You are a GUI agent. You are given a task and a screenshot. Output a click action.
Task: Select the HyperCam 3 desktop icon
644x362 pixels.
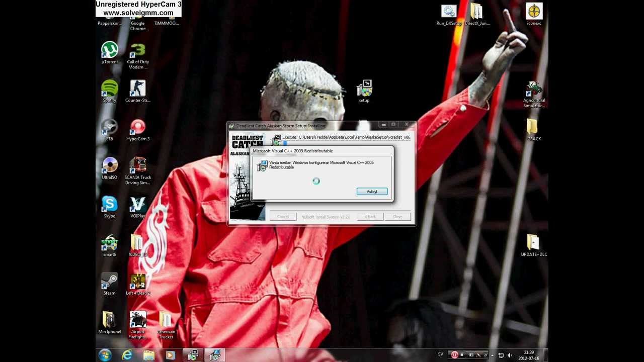138,130
